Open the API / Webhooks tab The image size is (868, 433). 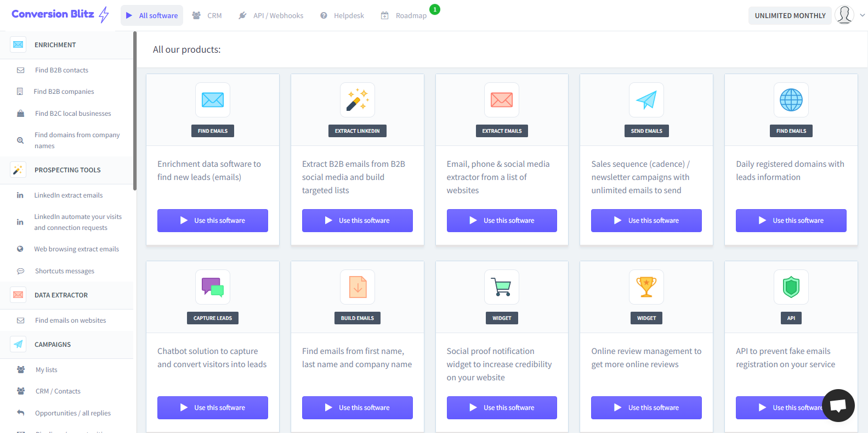[x=271, y=15]
